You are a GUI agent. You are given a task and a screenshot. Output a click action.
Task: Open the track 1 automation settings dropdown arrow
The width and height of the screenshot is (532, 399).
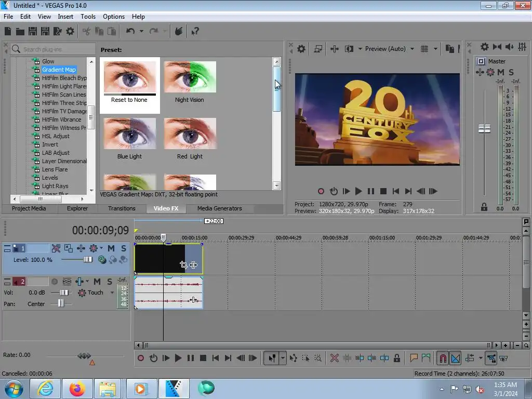pos(101,248)
